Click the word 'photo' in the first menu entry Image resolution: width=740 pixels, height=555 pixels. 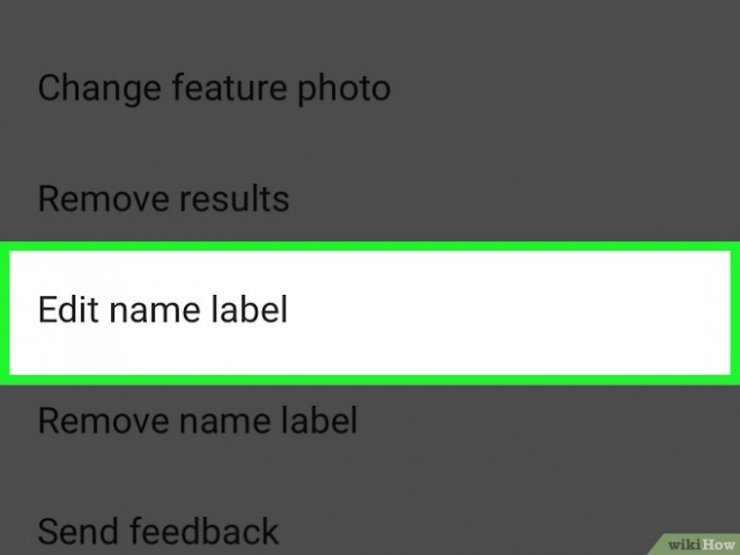[x=344, y=90]
